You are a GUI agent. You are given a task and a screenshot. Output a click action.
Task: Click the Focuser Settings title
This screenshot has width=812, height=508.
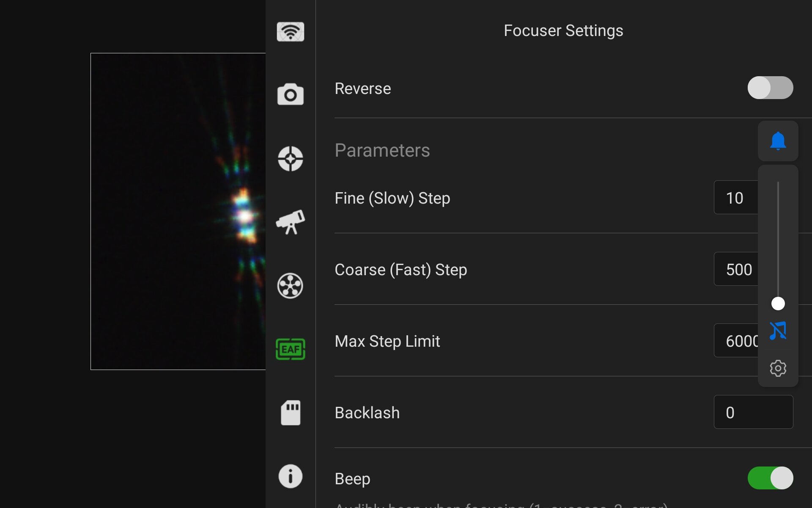click(563, 30)
